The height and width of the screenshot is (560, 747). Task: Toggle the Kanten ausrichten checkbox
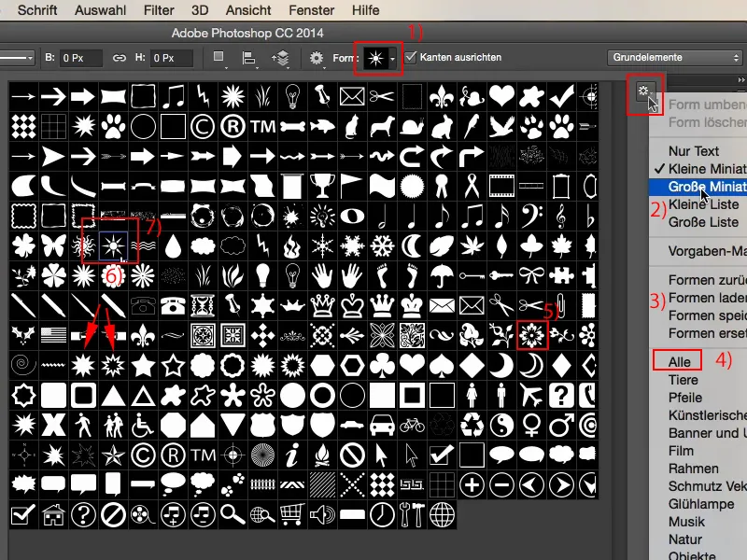click(412, 58)
